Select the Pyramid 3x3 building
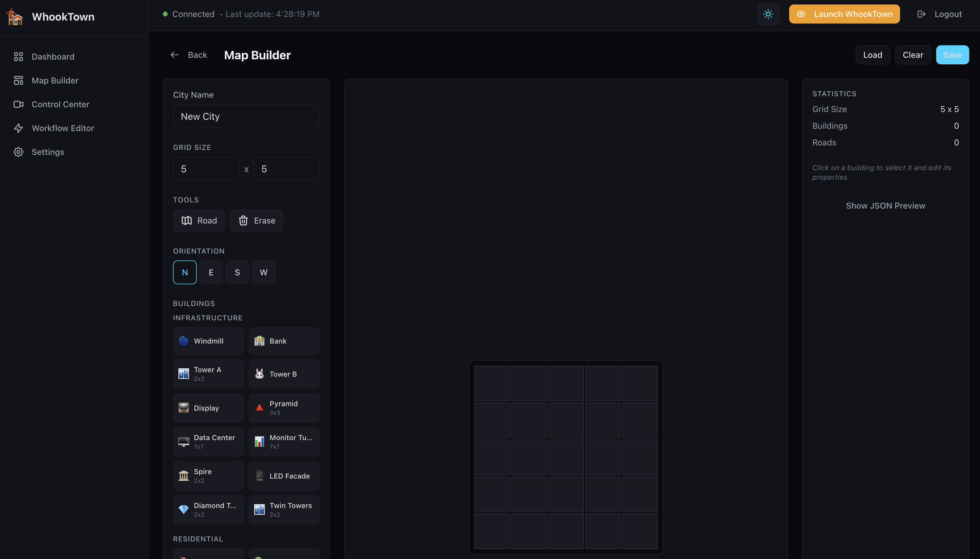 pos(284,408)
